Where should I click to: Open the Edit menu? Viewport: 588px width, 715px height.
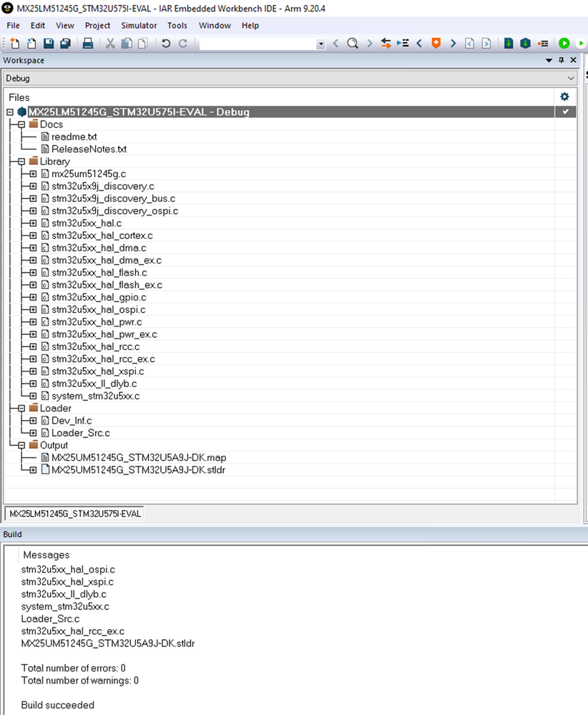click(37, 26)
